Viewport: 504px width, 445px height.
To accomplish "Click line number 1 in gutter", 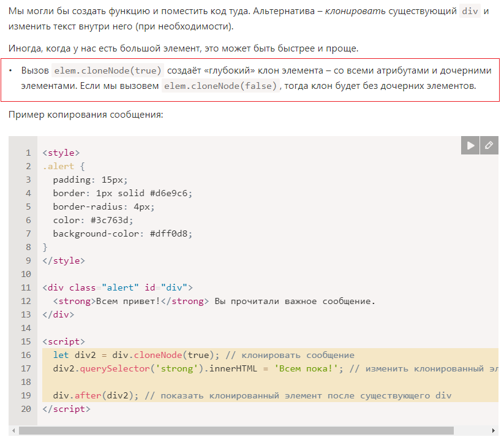I will point(28,153).
